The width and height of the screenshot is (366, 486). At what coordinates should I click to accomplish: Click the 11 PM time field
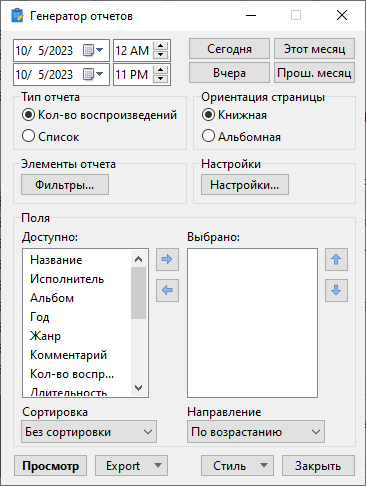coord(133,74)
